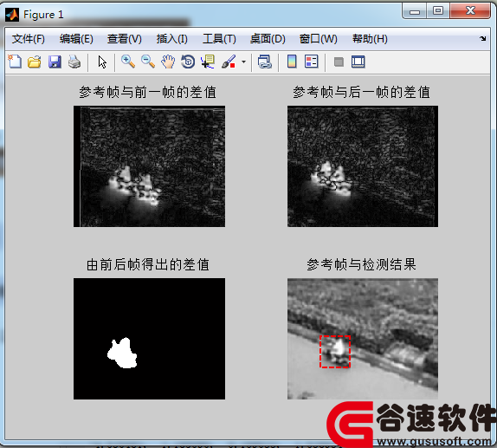
Task: Open the 文件(F) menu
Action: click(x=29, y=39)
